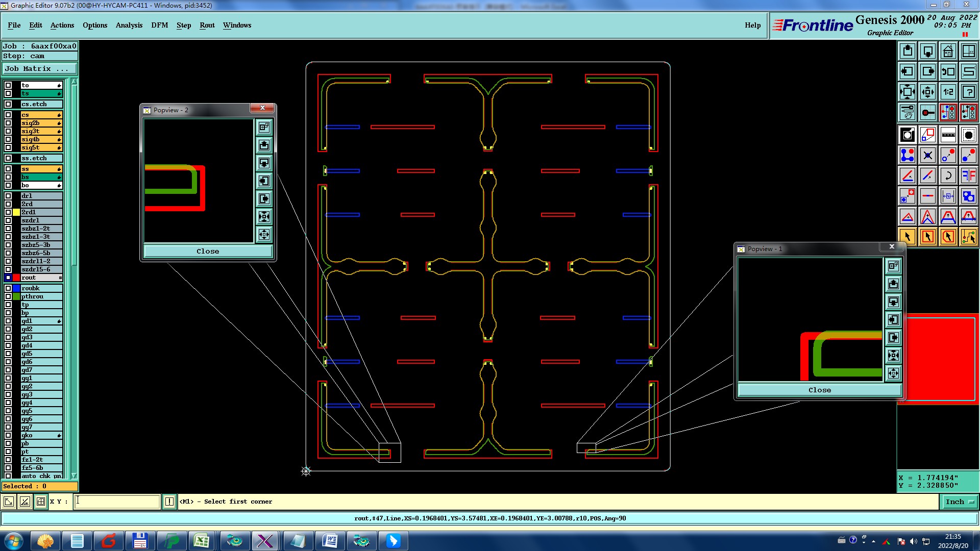Click the dimension arrows number icon
Viewport: 980px width, 551px height.
point(948,196)
